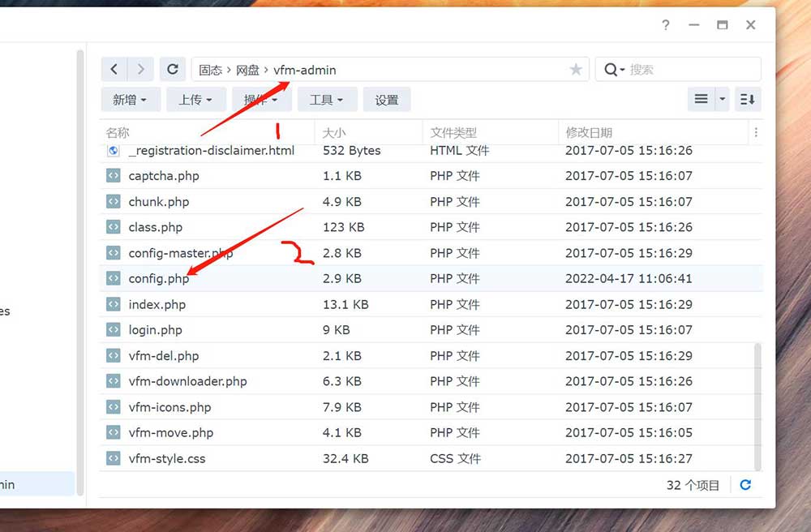Open the search options dropdown arrow
The image size is (811, 532).
tap(622, 70)
